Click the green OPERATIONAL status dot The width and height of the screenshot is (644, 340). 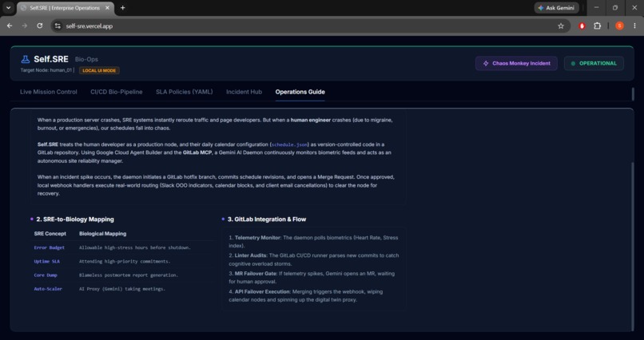pos(573,64)
